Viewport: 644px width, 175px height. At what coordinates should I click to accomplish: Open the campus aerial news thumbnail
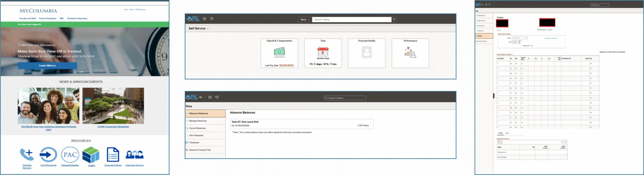(x=113, y=106)
